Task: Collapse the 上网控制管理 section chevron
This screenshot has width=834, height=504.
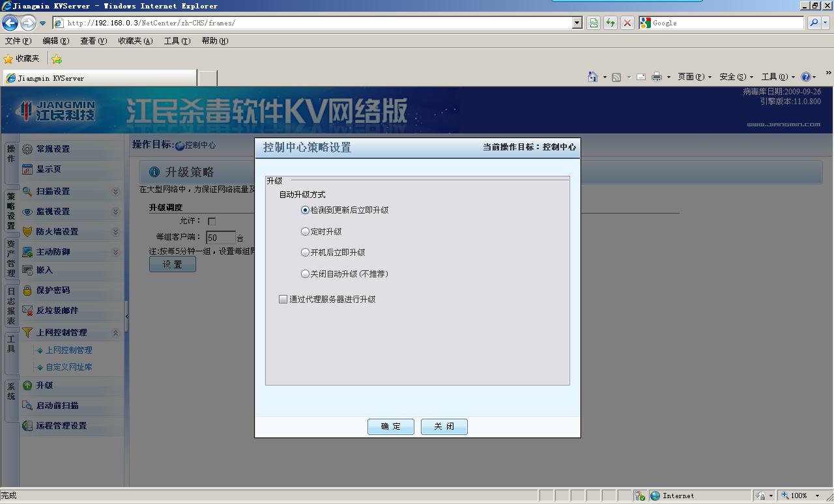Action: point(115,333)
